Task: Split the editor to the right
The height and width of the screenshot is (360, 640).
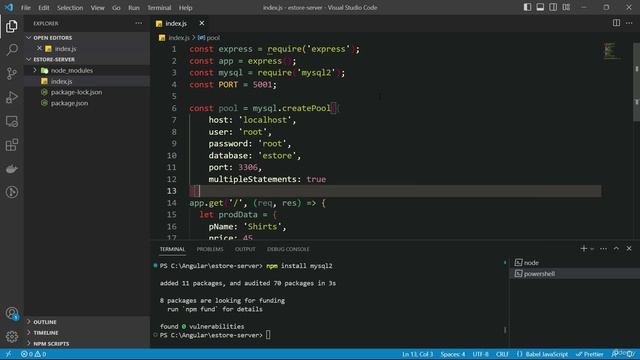Action: (616, 23)
